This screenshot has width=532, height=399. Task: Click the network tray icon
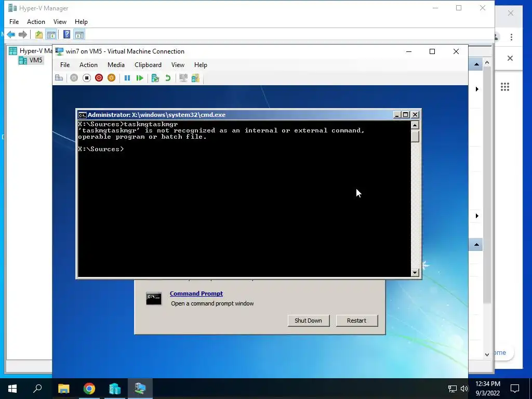click(453, 389)
